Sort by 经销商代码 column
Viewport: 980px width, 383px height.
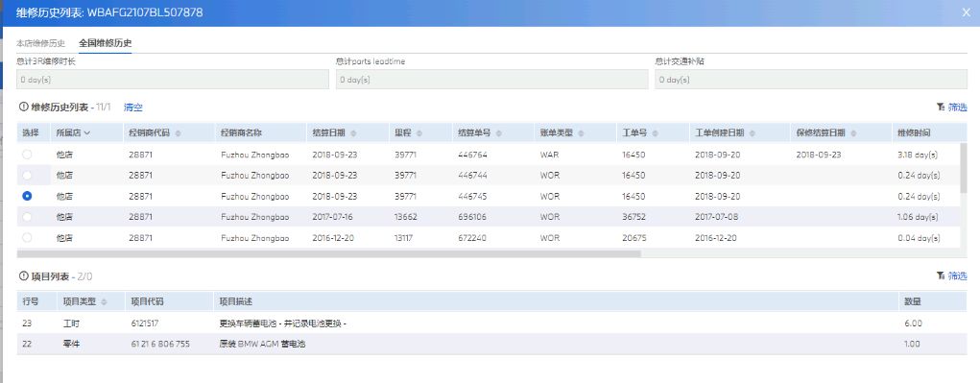pos(179,133)
